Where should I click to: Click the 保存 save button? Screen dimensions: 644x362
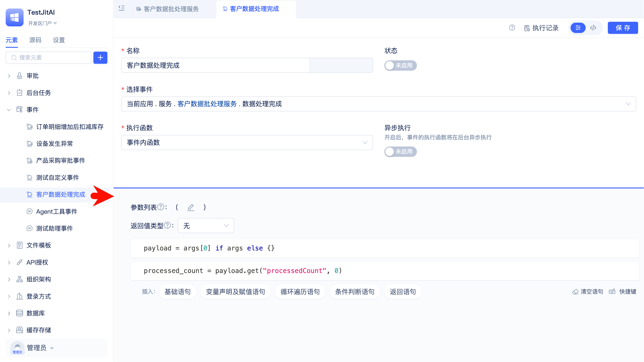[622, 28]
